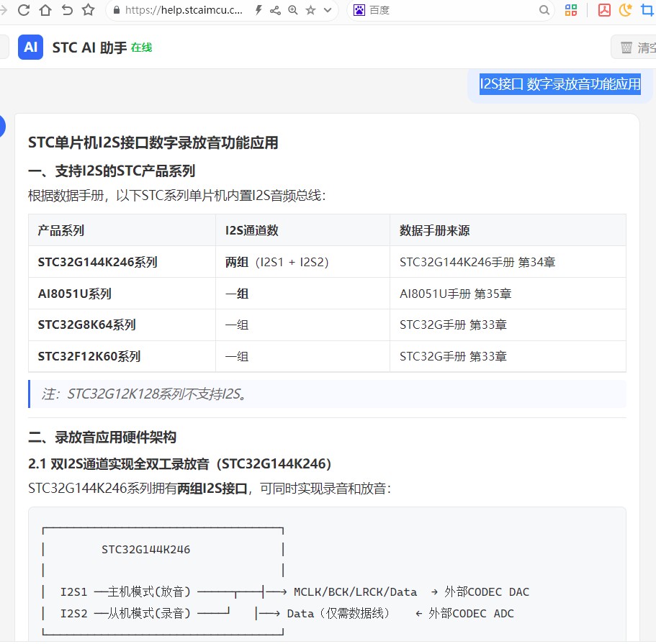The width and height of the screenshot is (656, 644).
Task: Click heading STC单片机I2S接口数字录放音功能应用
Action: (x=153, y=142)
